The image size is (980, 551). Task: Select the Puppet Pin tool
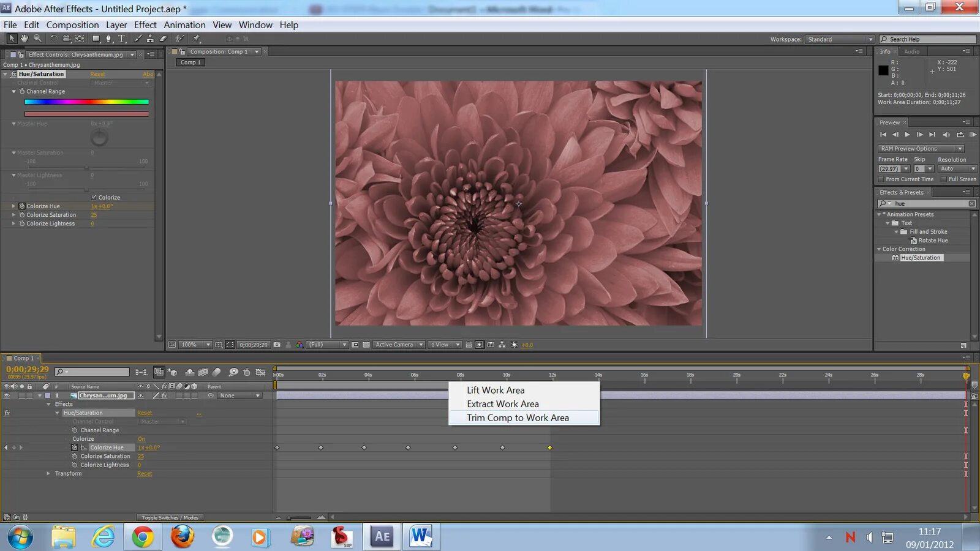(197, 39)
